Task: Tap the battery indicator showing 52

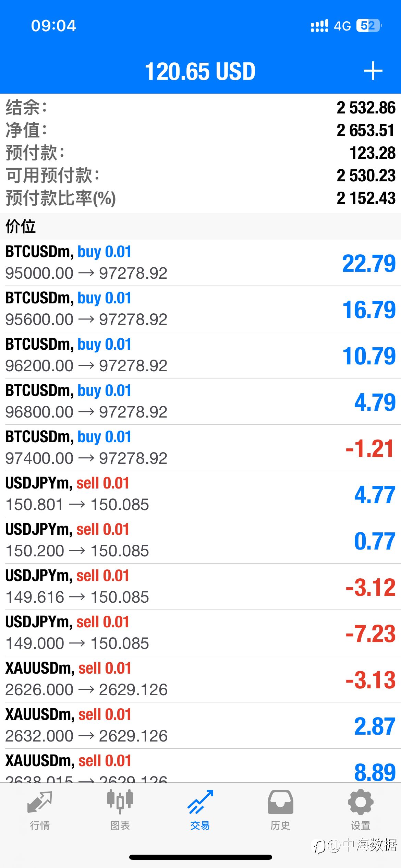Action: tap(369, 26)
